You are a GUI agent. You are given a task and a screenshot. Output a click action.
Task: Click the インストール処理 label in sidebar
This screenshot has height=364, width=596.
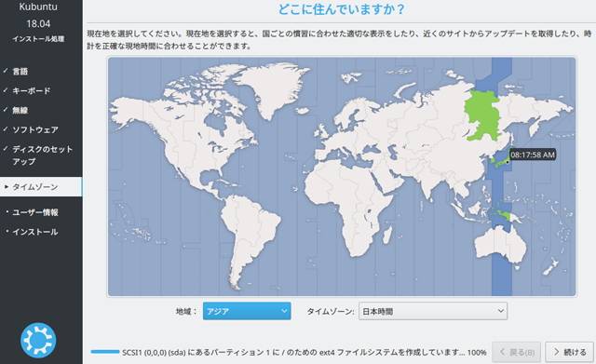click(x=38, y=39)
